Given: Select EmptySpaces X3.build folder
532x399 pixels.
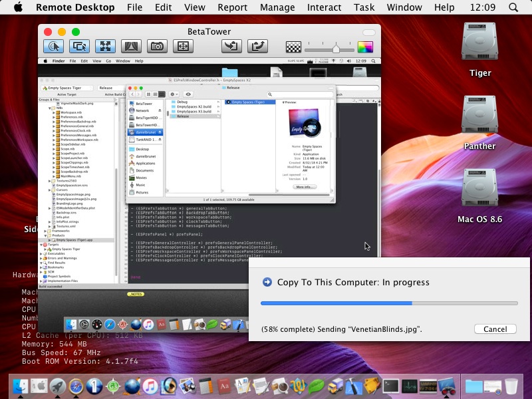Looking at the screenshot, I should [194, 111].
